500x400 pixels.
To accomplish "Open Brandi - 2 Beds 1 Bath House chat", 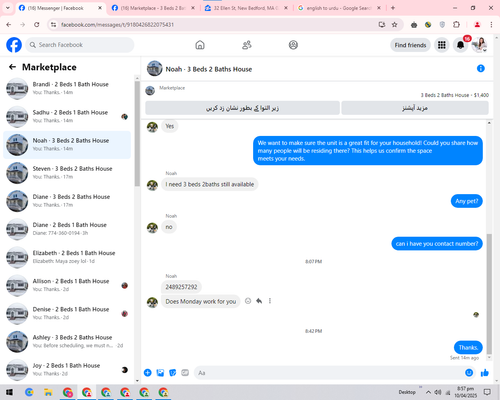I will (x=67, y=88).
